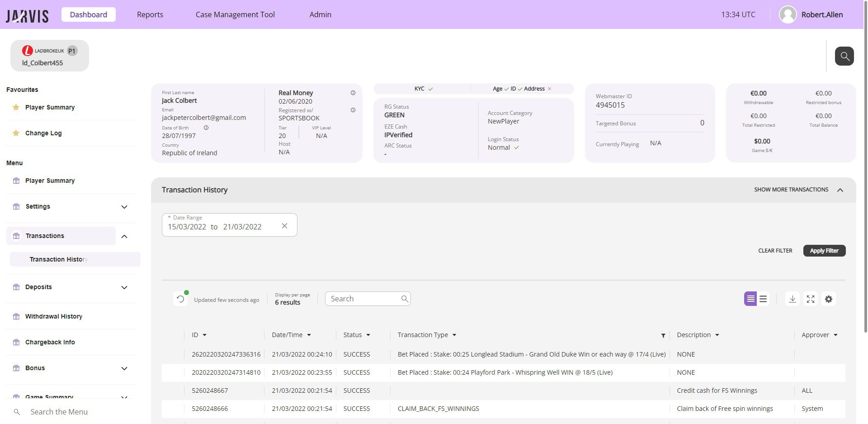Click the Display per page 6 results

click(x=292, y=299)
